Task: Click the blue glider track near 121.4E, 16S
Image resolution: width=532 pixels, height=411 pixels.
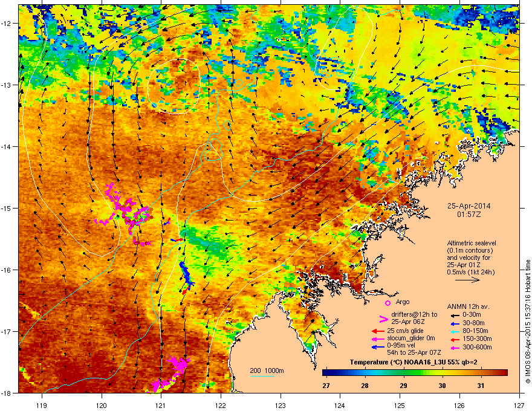Action: (x=186, y=276)
